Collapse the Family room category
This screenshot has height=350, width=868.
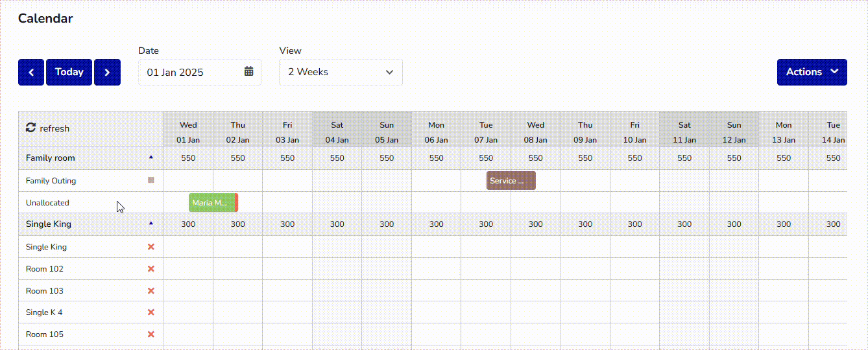[x=151, y=157]
